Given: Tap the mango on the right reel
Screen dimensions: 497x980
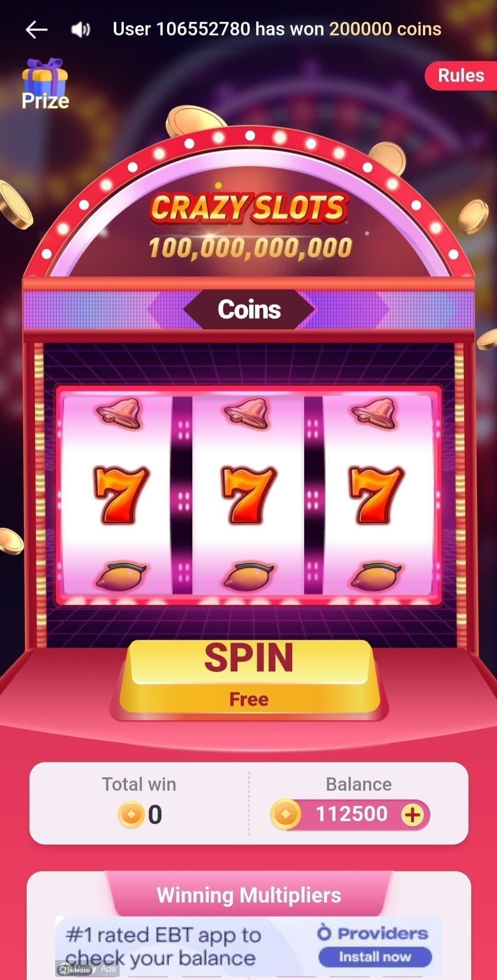Looking at the screenshot, I should 376,576.
